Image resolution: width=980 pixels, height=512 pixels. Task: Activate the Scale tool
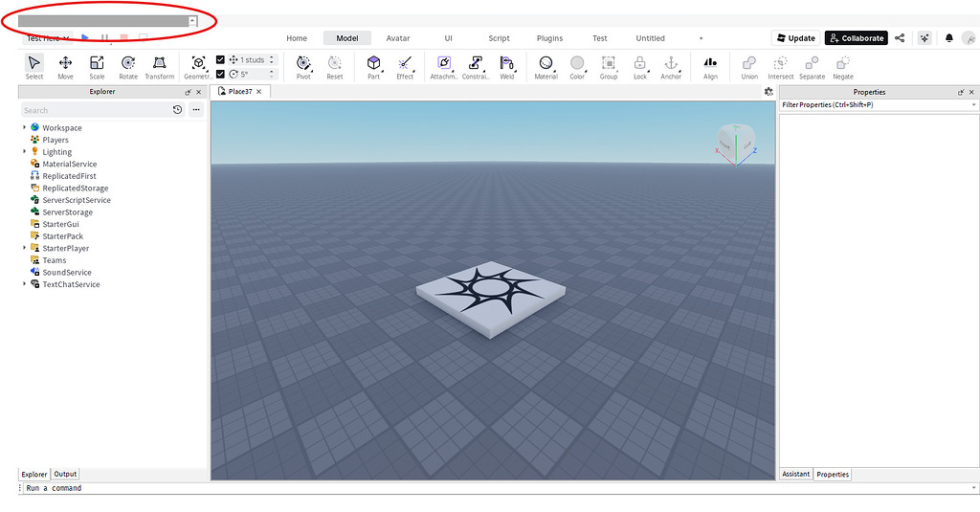[97, 64]
